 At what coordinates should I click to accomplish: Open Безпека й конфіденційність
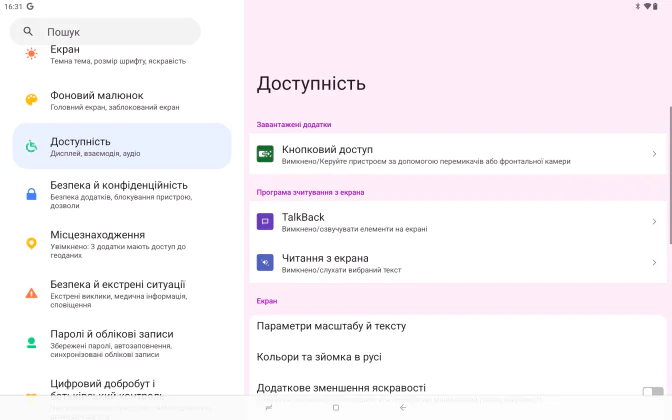(122, 194)
